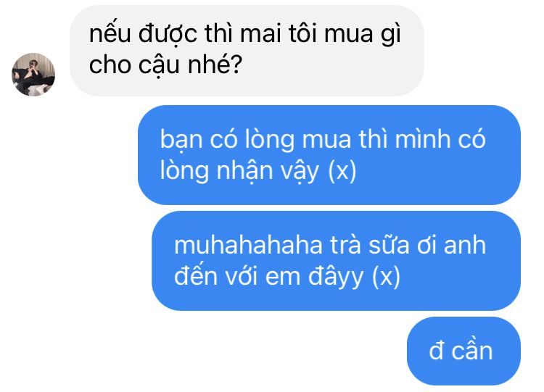This screenshot has width=544, height=392.
Task: Click the words "mình có" in blue bubble
Action: (x=440, y=140)
